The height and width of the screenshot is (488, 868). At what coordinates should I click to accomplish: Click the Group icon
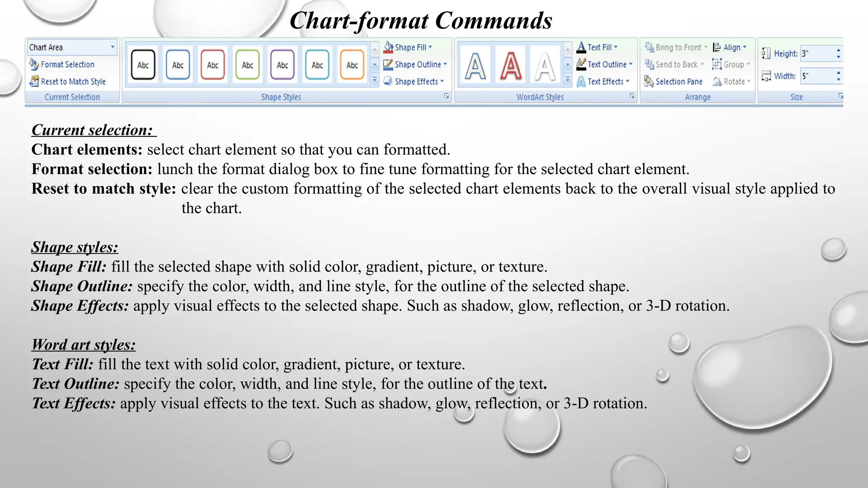click(x=717, y=64)
